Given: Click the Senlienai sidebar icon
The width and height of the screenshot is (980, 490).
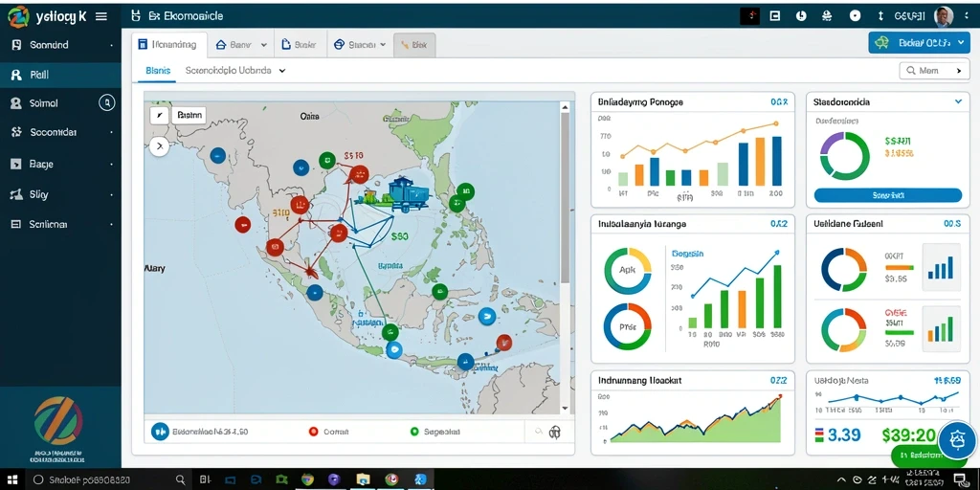Looking at the screenshot, I should 16,224.
